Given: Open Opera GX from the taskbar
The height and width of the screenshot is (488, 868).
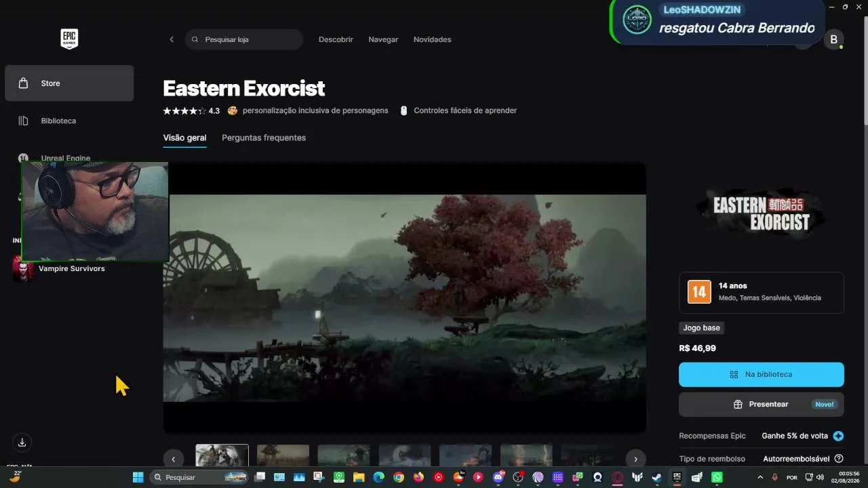Looking at the screenshot, I should (617, 477).
